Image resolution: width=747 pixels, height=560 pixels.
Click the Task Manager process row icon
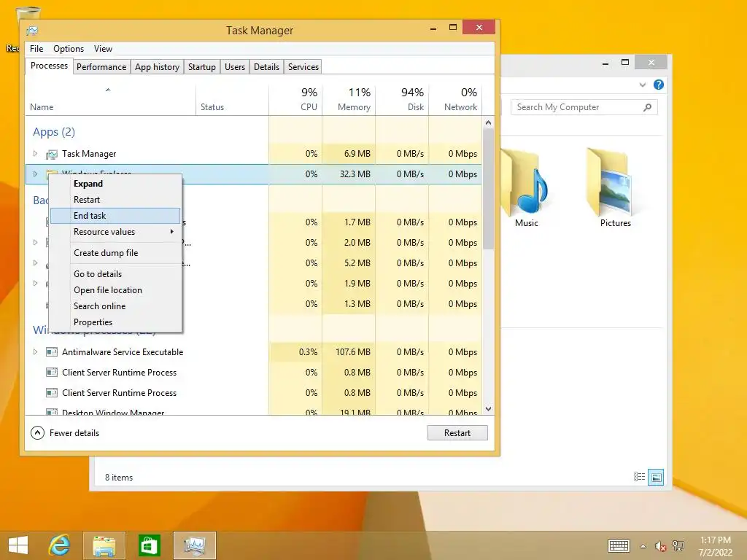pos(52,155)
